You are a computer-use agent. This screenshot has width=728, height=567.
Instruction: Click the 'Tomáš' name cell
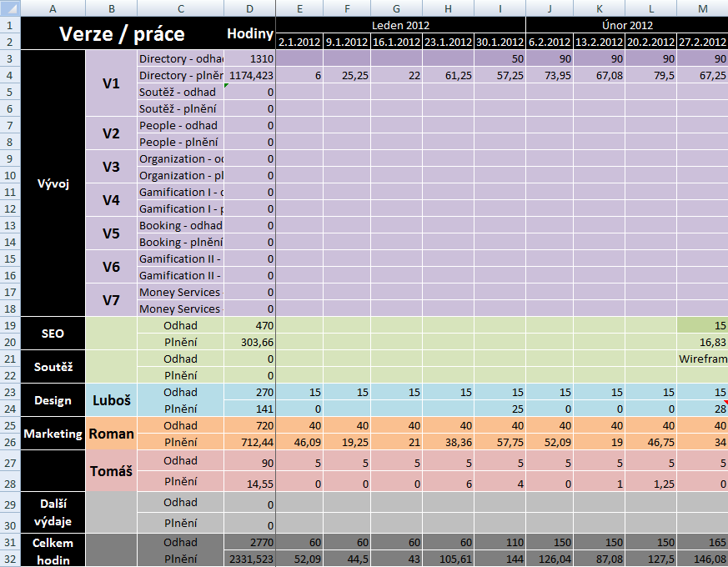[x=112, y=471]
